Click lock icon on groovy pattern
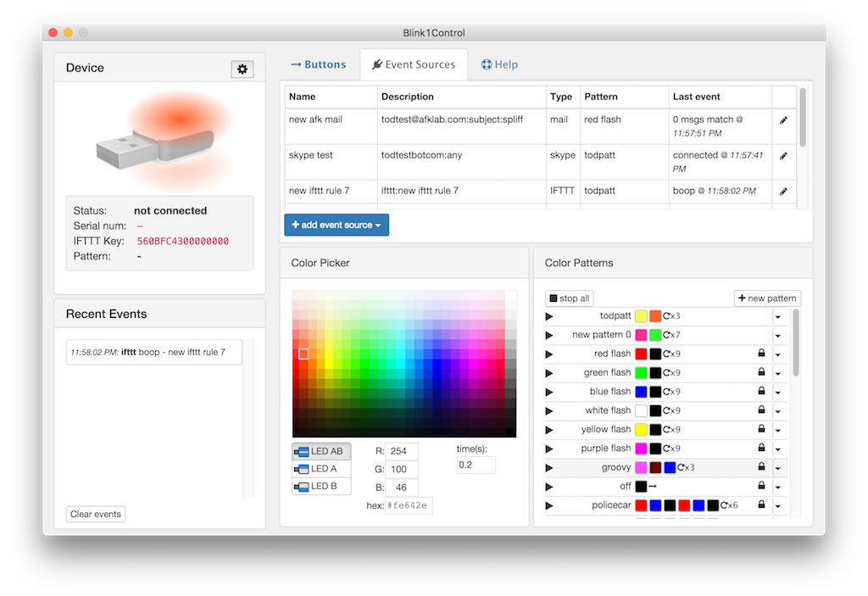Screen dimensions: 868x596 761,466
